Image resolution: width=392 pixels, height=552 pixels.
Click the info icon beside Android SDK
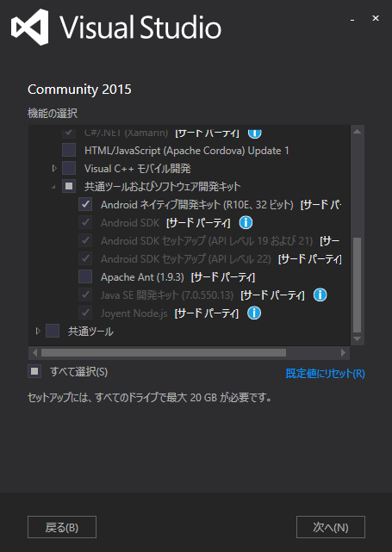246,222
